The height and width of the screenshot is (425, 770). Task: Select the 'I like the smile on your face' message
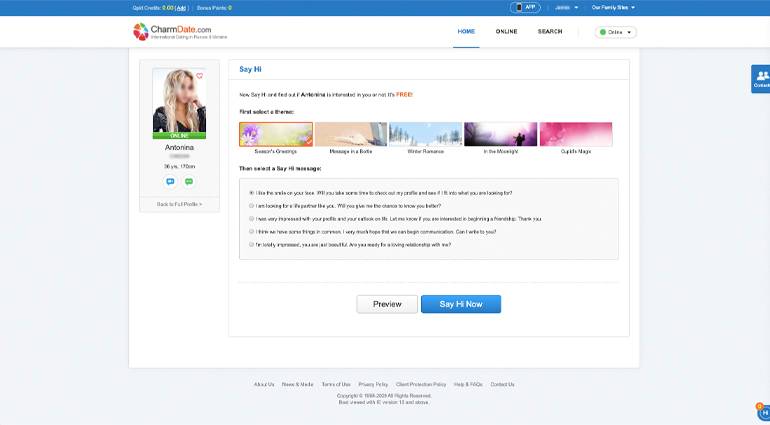pos(251,192)
